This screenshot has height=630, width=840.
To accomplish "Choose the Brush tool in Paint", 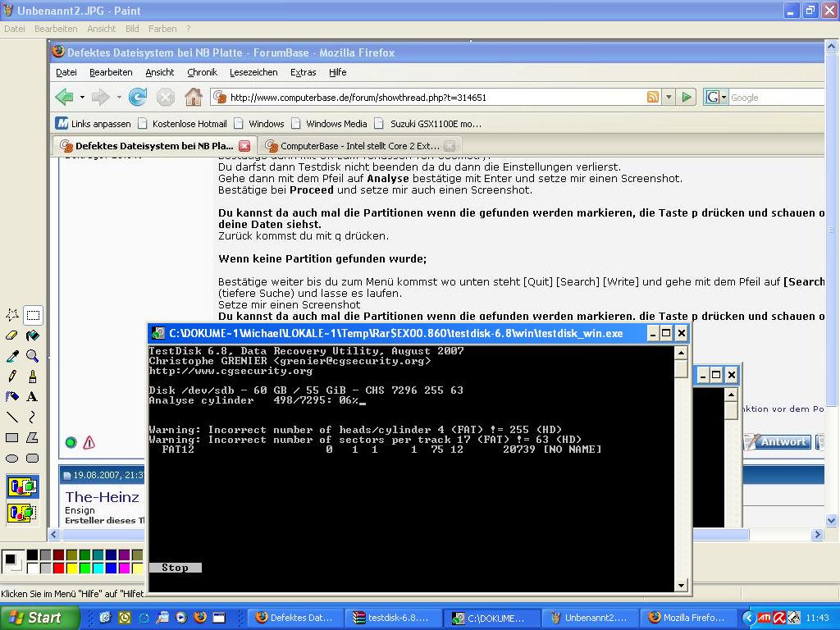I will [x=33, y=376].
